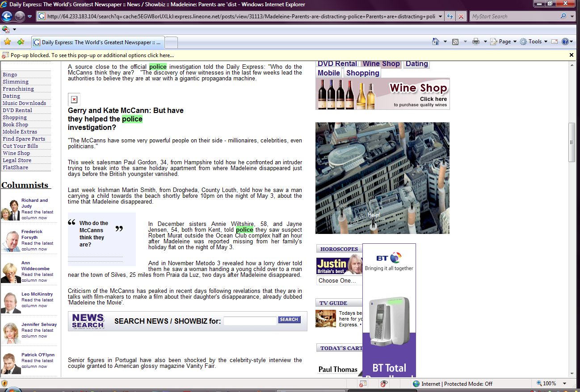Go to Home page icon
Viewport: 580px width, 392px height.
pos(436,42)
